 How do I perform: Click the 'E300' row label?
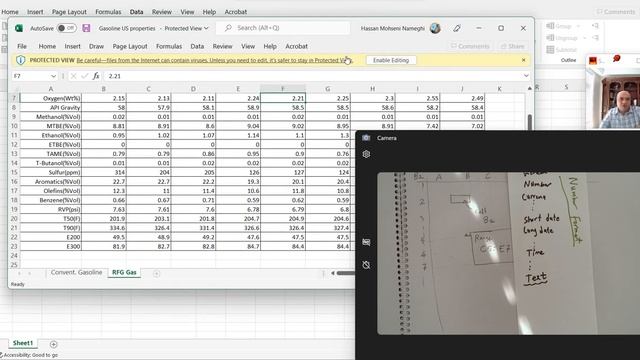[51, 247]
